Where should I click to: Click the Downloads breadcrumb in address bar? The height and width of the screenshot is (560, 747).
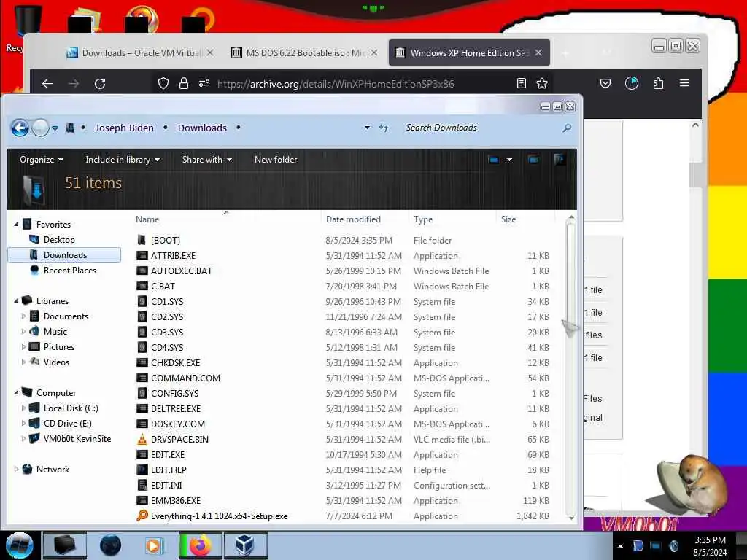pos(203,128)
